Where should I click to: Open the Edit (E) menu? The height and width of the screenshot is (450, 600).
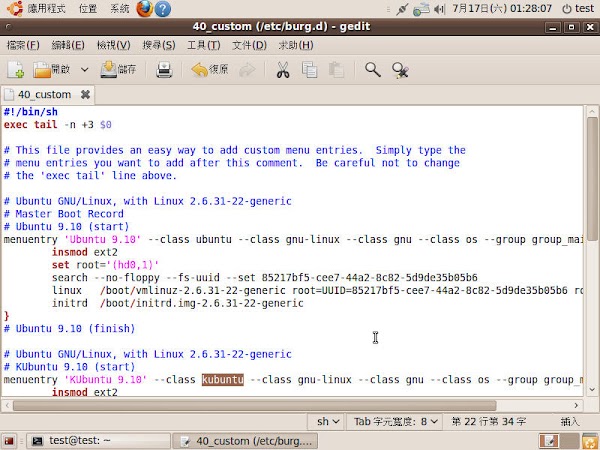68,45
